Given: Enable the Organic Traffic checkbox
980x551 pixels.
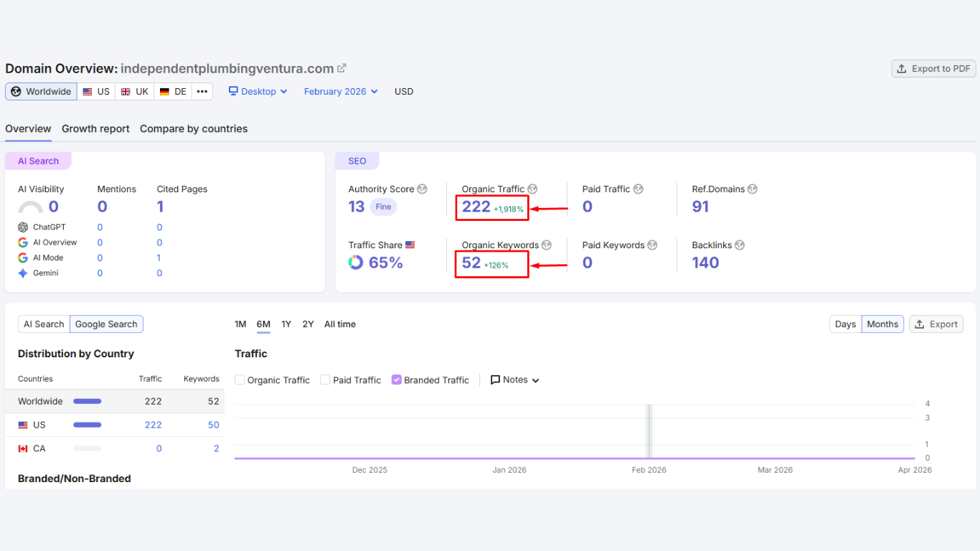Looking at the screenshot, I should 240,380.
